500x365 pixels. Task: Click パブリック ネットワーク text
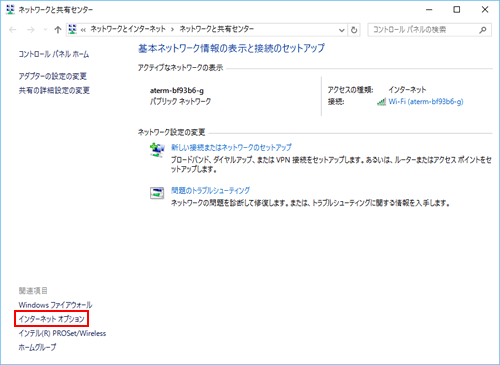180,101
